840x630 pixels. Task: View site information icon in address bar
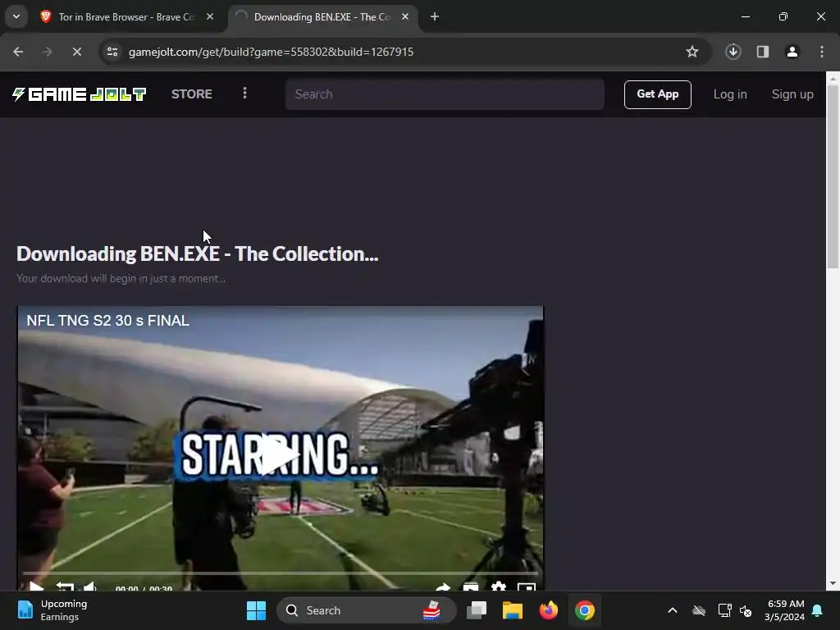point(112,52)
